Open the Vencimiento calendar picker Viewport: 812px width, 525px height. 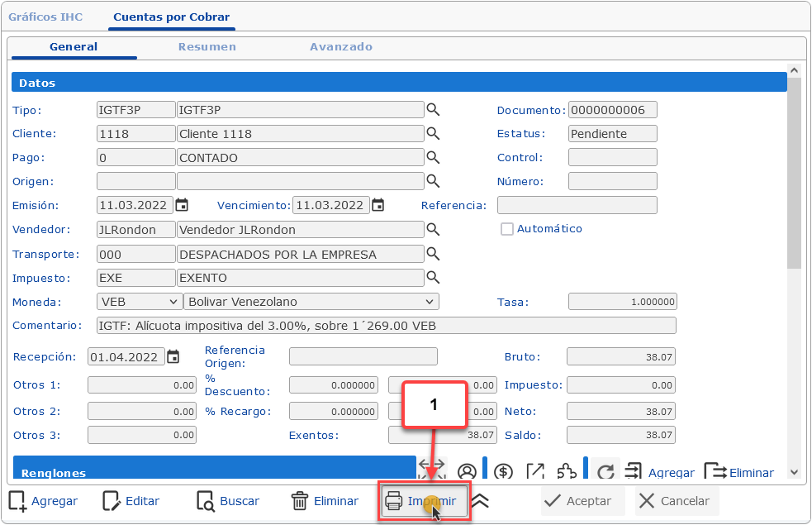(x=378, y=206)
